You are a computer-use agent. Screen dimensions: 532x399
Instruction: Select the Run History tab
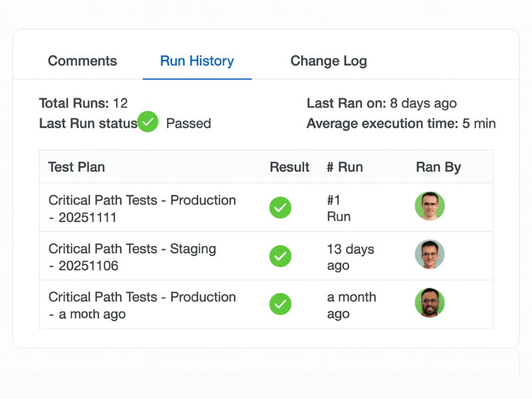pyautogui.click(x=197, y=61)
